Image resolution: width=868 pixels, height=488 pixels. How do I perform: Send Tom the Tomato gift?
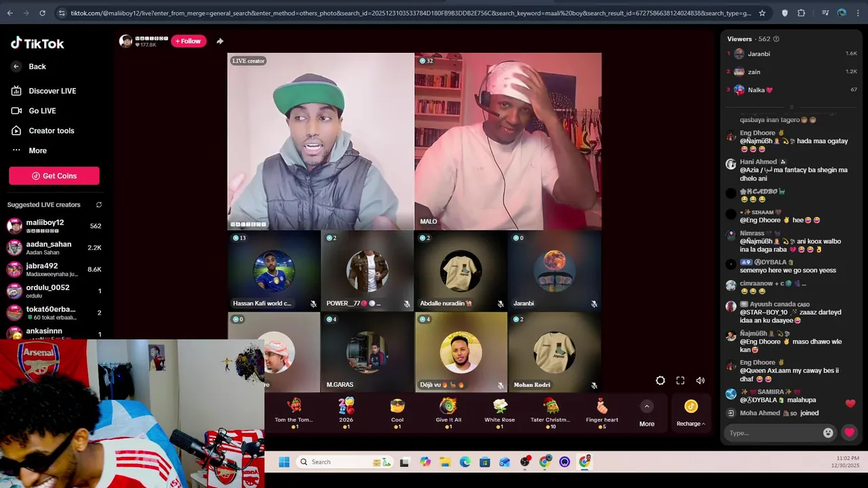point(294,413)
